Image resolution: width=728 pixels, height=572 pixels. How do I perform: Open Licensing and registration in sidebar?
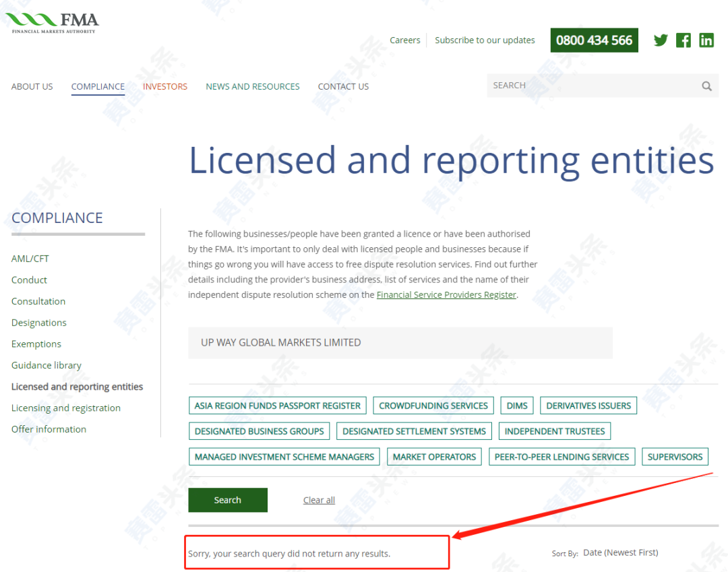pos(66,408)
